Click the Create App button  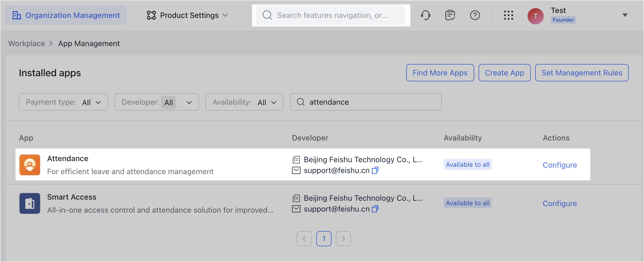pyautogui.click(x=504, y=73)
